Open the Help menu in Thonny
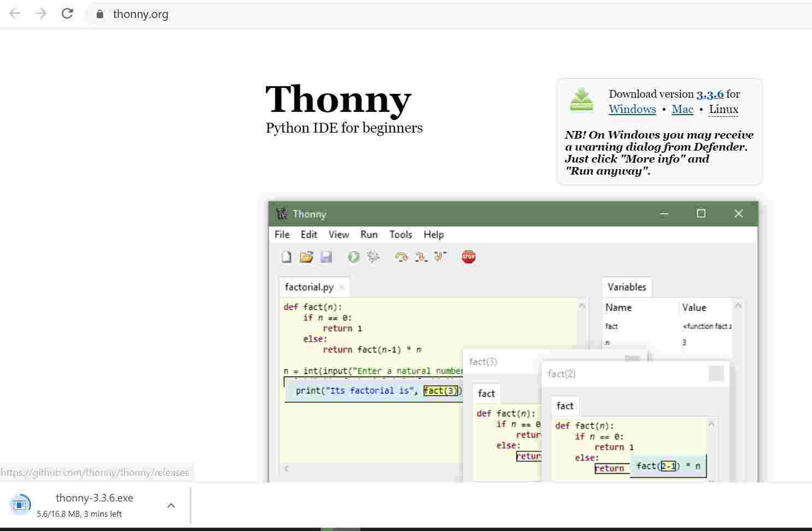This screenshot has height=531, width=812. tap(434, 234)
